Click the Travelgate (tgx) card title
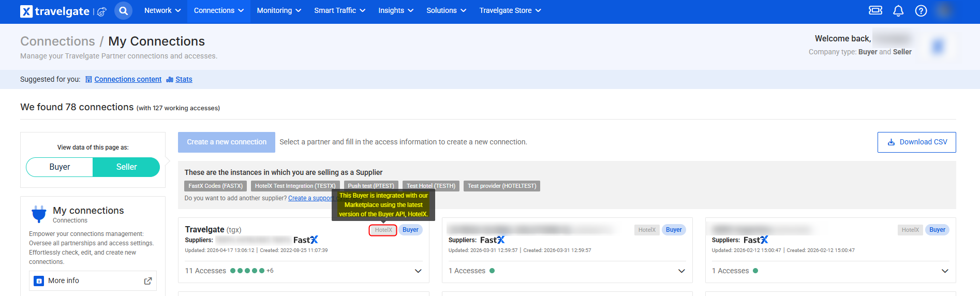Image resolution: width=980 pixels, height=296 pixels. click(213, 229)
